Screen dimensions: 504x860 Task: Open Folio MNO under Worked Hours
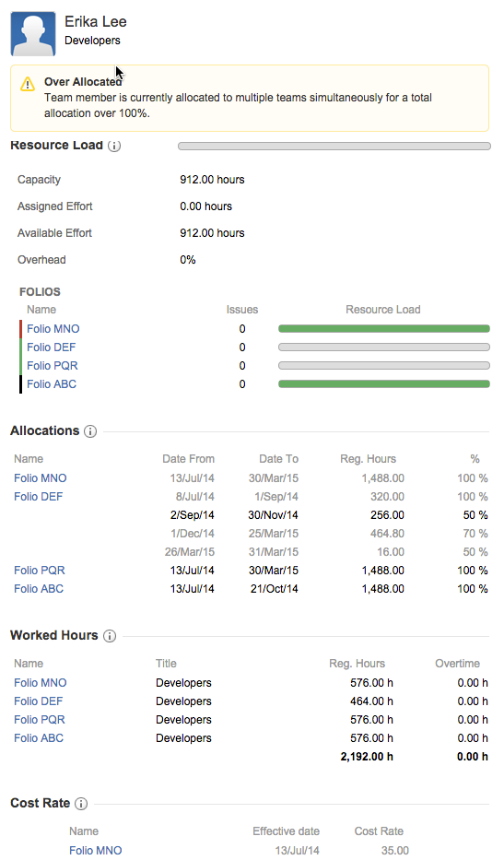click(40, 683)
